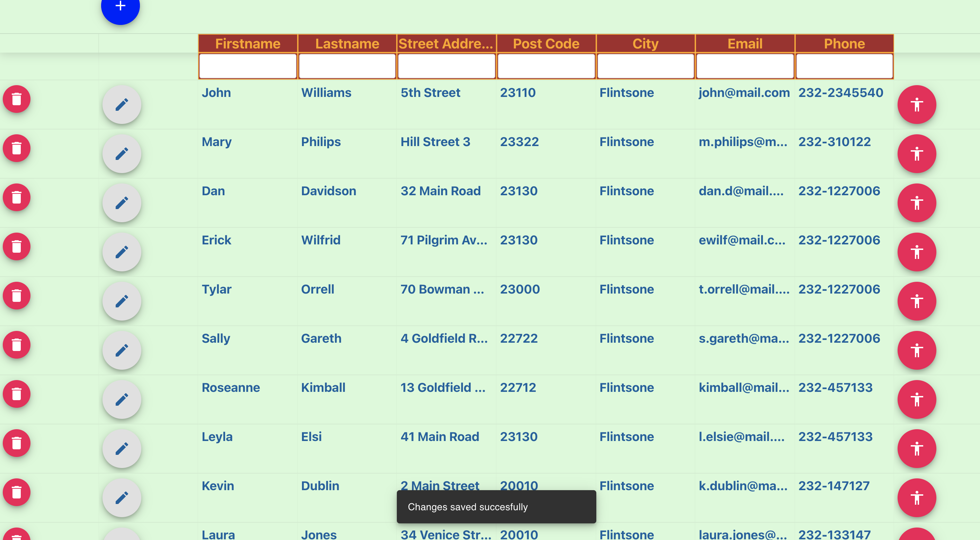Image resolution: width=980 pixels, height=540 pixels.
Task: Click the Changes saved succesfully notification
Action: coord(496,506)
